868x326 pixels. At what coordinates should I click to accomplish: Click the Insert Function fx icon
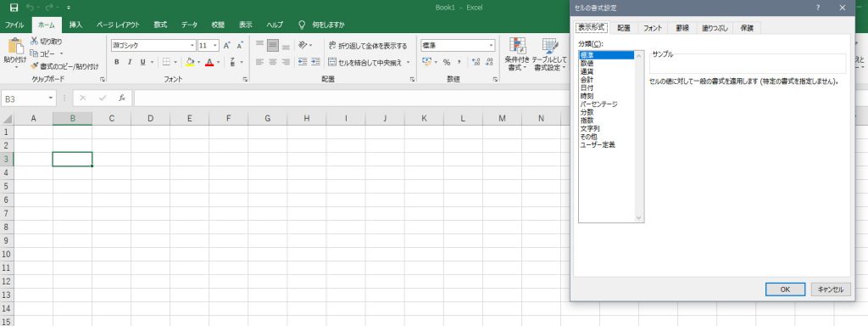(x=122, y=98)
